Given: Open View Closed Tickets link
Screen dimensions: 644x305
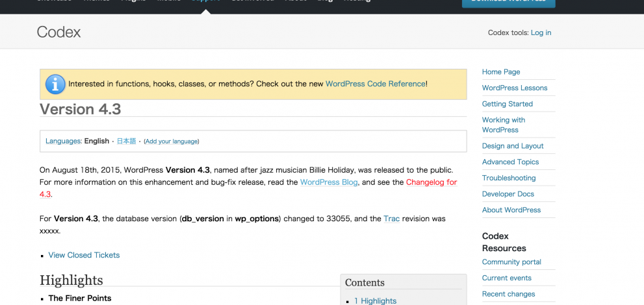Looking at the screenshot, I should [84, 255].
